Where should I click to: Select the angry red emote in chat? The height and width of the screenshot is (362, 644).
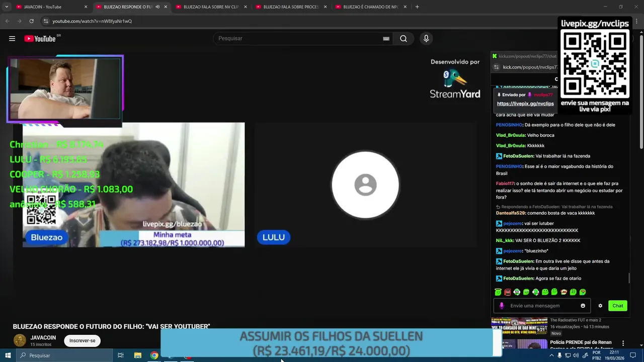coord(508,292)
